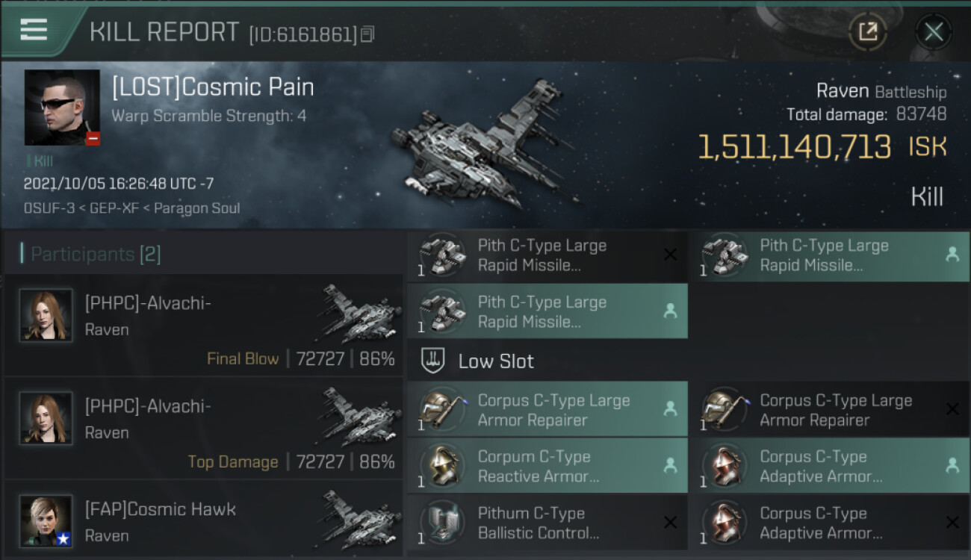Open the hamburger menu at top left
971x560 pixels.
(34, 30)
